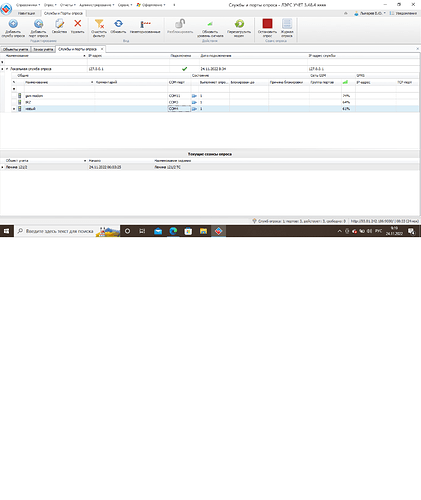Click the red X Delete icon
The width and height of the screenshot is (421, 500).
point(78,23)
